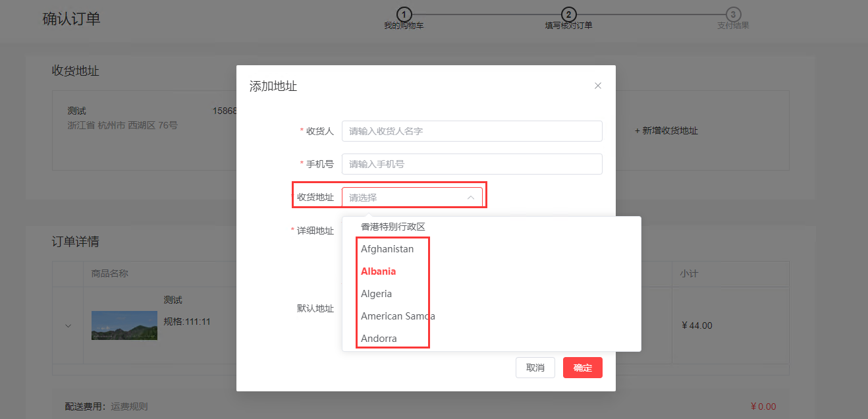Click the 收货人 name input field
This screenshot has width=868, height=419.
(472, 131)
